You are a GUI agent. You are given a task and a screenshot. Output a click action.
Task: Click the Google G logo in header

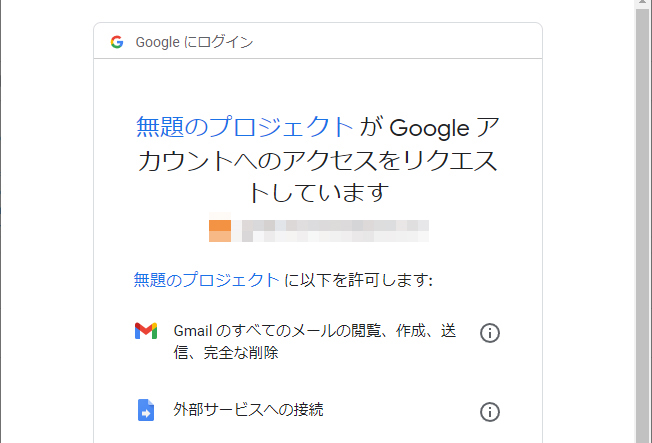tap(117, 42)
